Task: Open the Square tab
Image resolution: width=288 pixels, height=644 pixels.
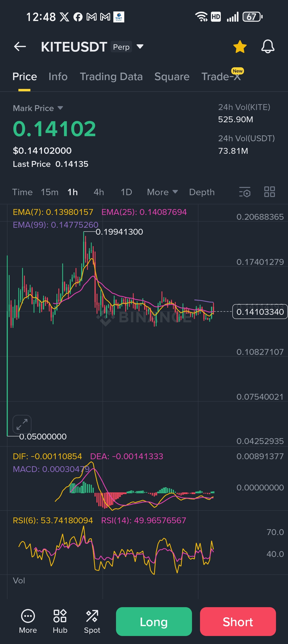Action: tap(172, 77)
